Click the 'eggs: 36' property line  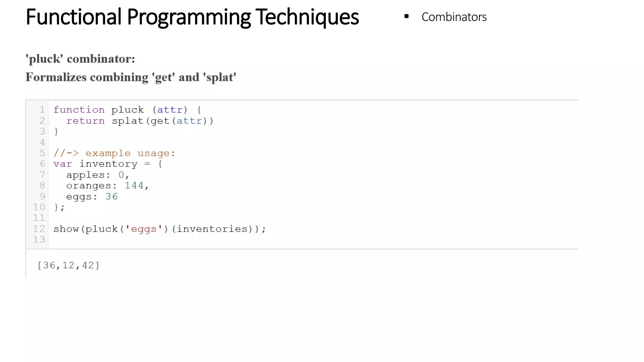pyautogui.click(x=92, y=197)
